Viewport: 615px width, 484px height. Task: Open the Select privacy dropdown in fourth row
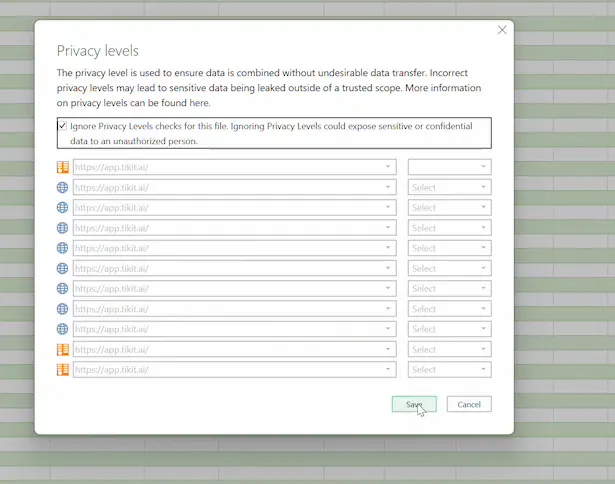[x=449, y=228]
